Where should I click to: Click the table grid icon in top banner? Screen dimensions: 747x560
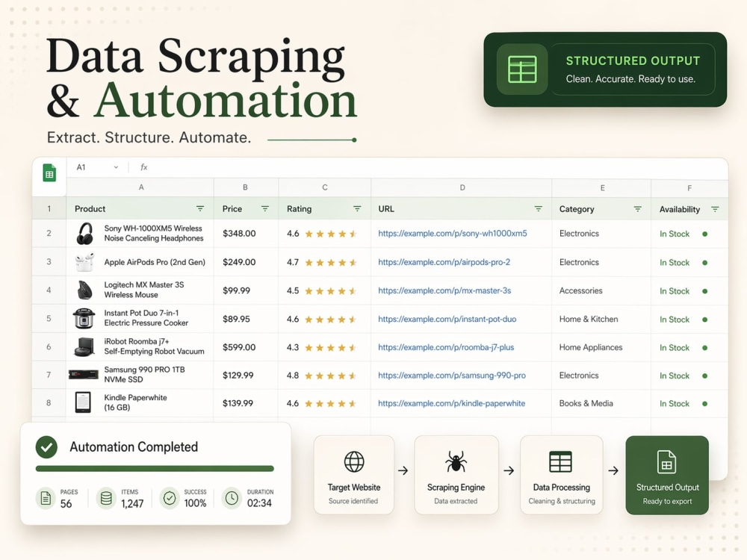coord(522,69)
